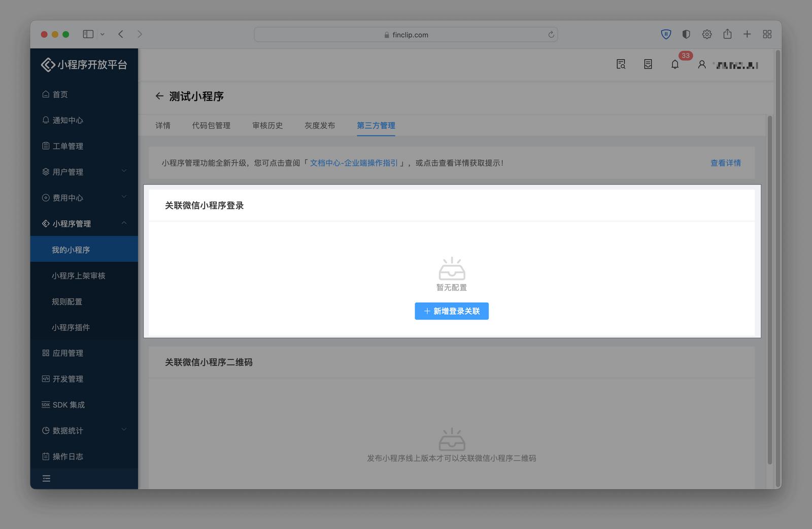
Task: Open the 首页 home icon in sidebar
Action: click(46, 94)
